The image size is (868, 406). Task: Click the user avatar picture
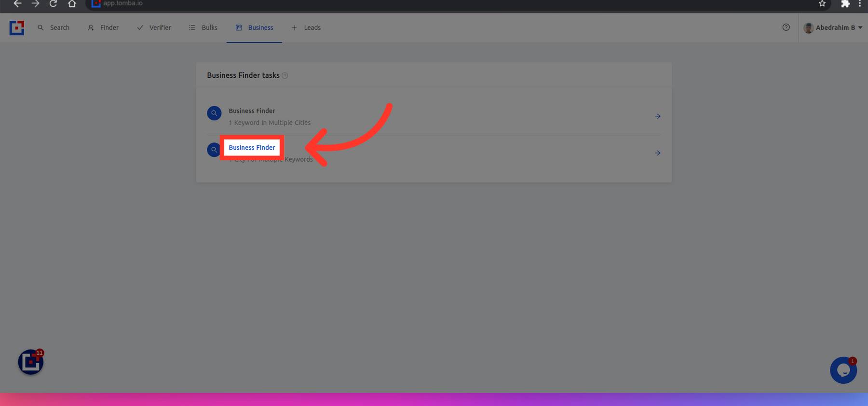pos(809,28)
